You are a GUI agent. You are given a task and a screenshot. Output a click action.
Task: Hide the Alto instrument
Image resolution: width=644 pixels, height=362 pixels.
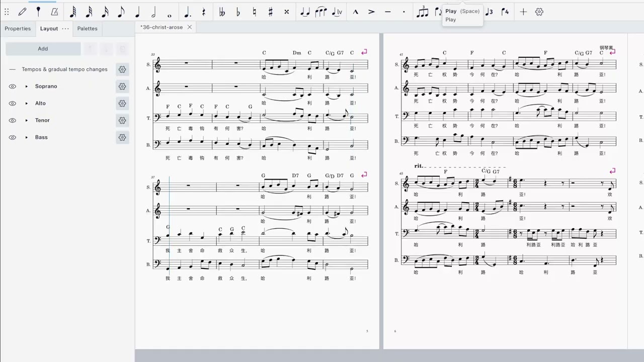12,104
